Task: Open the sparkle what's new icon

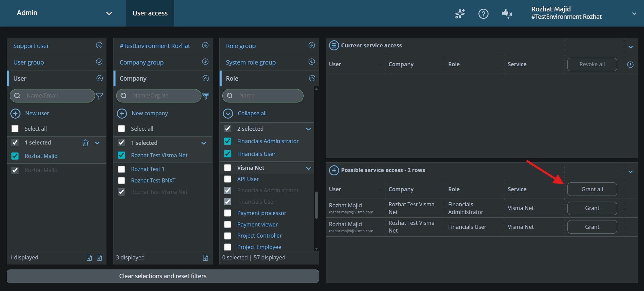Action: [460, 14]
